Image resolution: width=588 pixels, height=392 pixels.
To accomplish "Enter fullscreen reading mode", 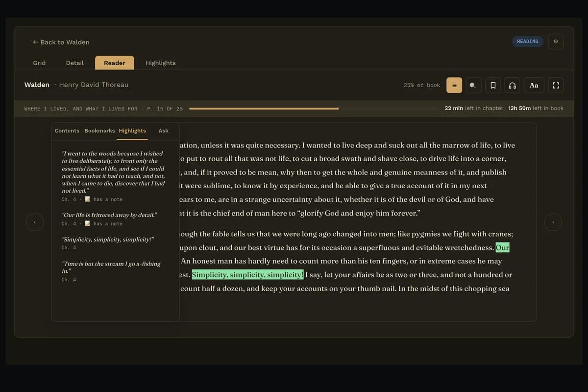I will pos(556,85).
